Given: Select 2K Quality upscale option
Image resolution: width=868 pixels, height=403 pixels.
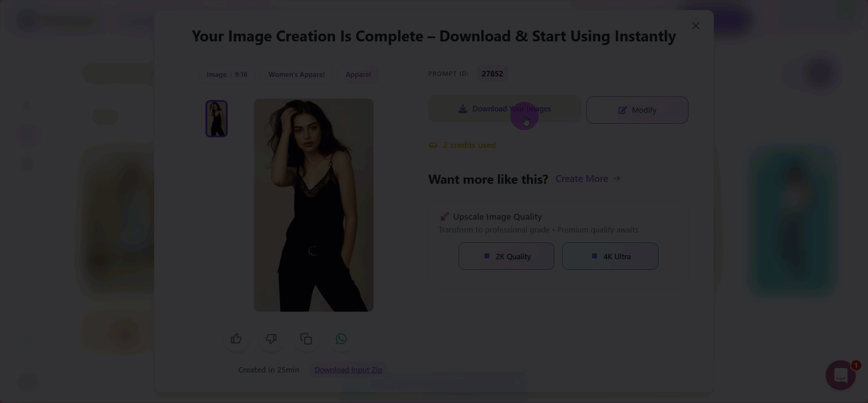Looking at the screenshot, I should 506,257.
